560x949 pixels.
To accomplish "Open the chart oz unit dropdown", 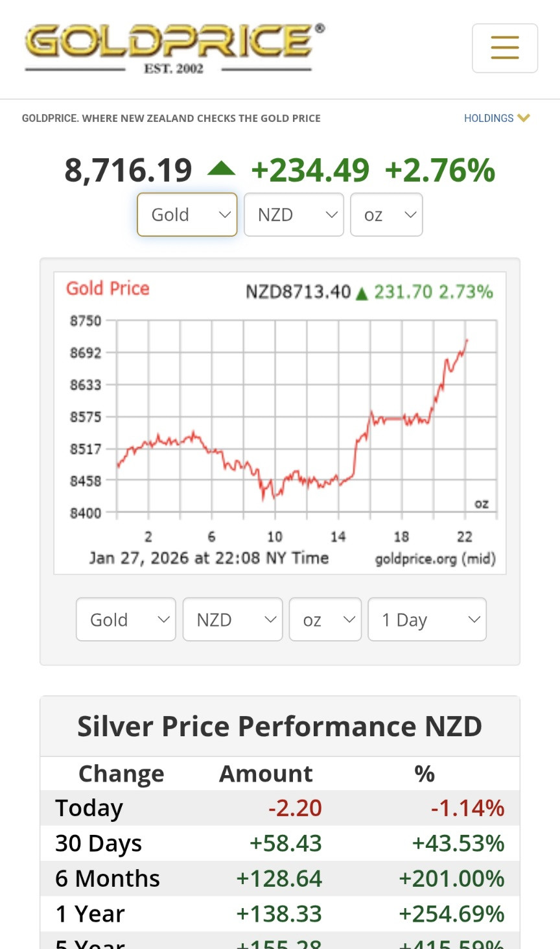I will tap(325, 619).
